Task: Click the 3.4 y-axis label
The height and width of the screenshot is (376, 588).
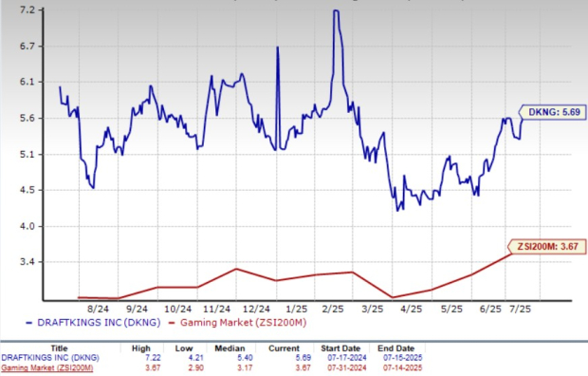Action: pyautogui.click(x=27, y=262)
